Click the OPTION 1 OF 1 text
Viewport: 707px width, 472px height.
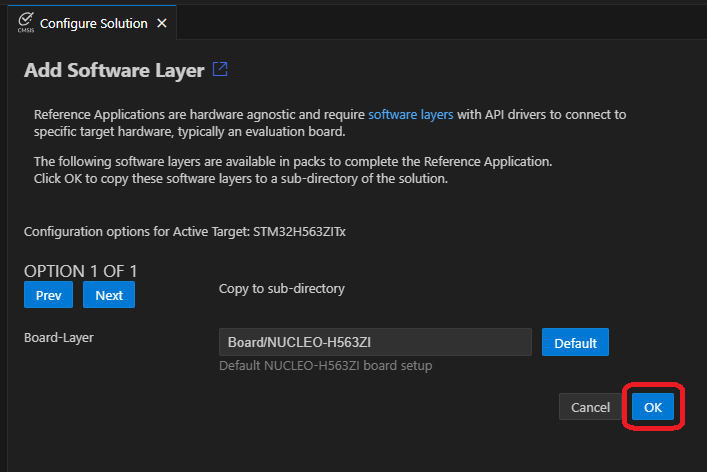point(80,271)
